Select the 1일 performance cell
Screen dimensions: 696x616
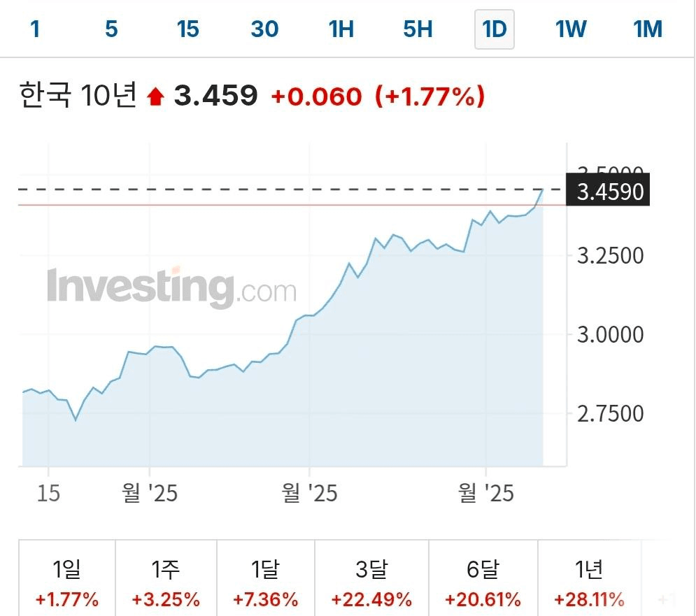pyautogui.click(x=67, y=584)
